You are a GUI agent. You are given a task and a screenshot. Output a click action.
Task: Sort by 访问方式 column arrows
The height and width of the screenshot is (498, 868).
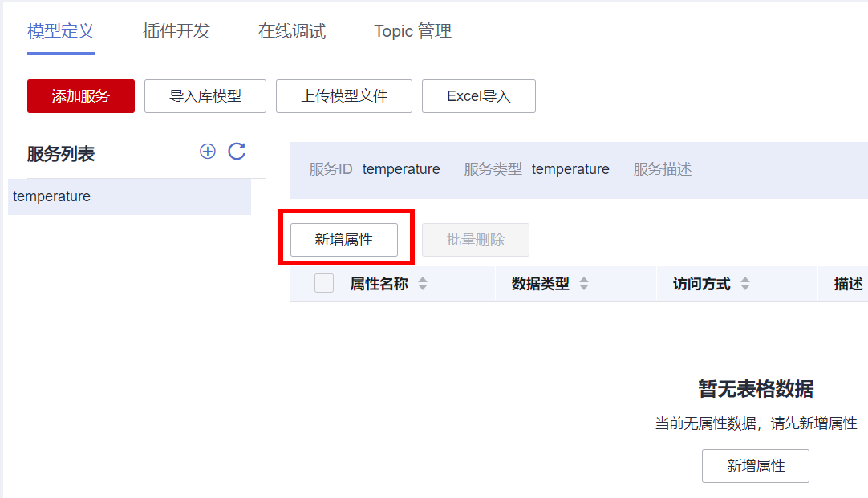(745, 284)
